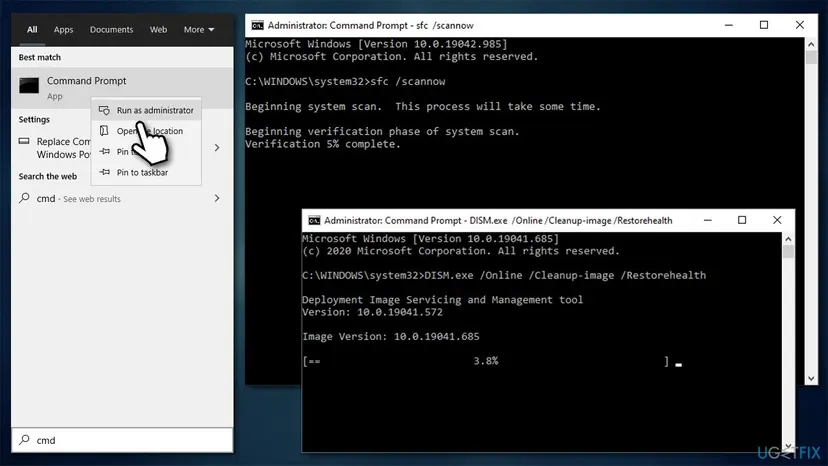This screenshot has width=828, height=466.
Task: Click the search box containing cmd
Action: point(122,440)
